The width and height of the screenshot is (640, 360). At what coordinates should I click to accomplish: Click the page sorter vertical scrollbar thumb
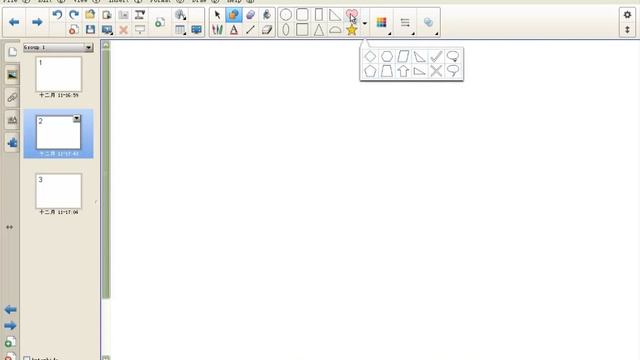click(106, 174)
